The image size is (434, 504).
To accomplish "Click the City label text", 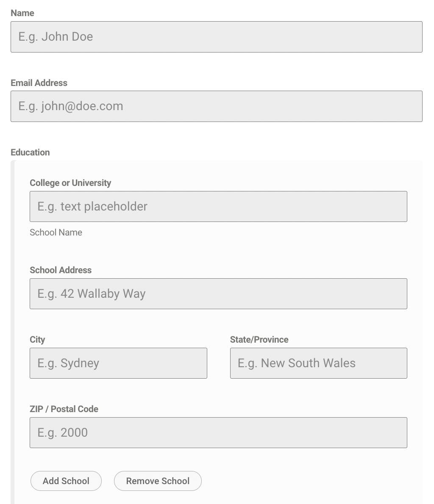I will click(x=37, y=340).
